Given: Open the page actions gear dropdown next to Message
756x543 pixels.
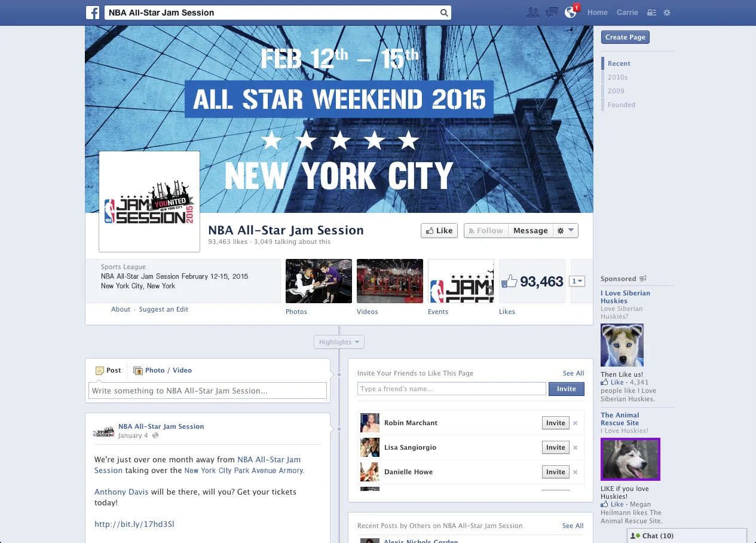Looking at the screenshot, I should pos(565,230).
